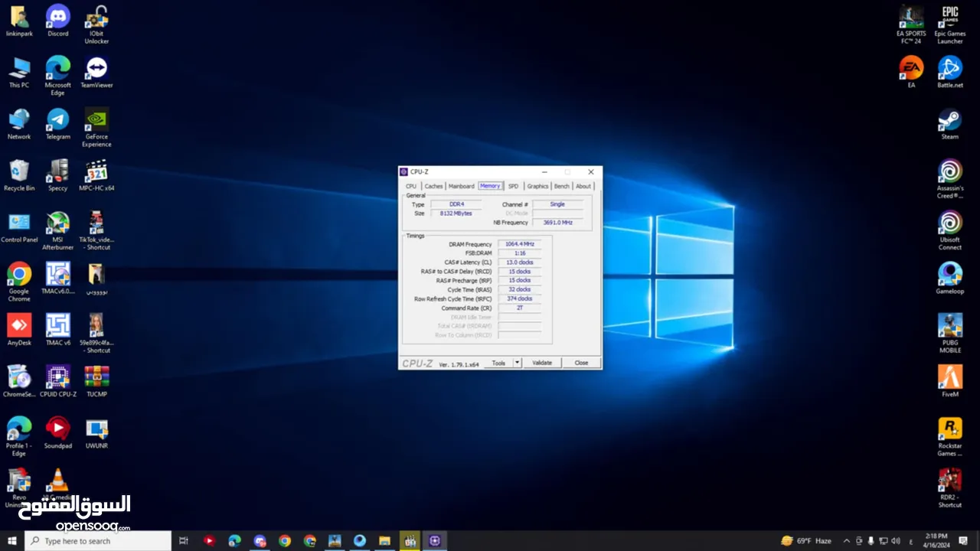Select the Profile 1 - Edge desktop icon

pyautogui.click(x=19, y=436)
